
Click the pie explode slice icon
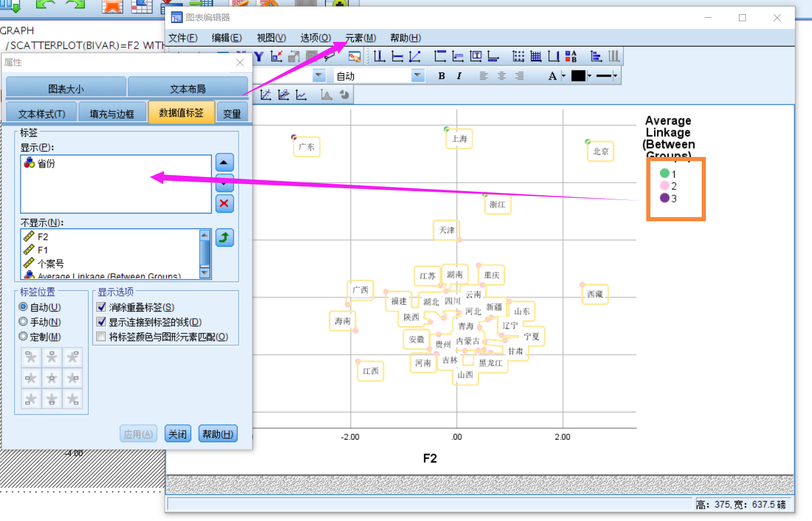[x=344, y=95]
